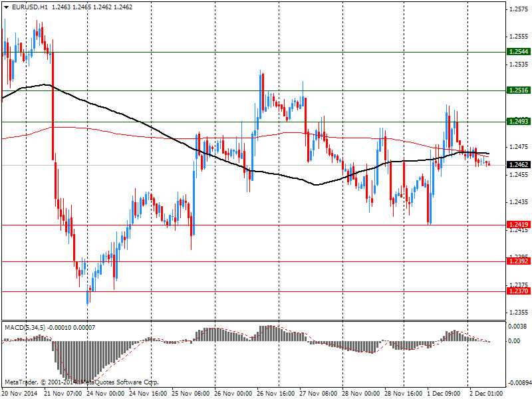Select the 1.2392 red support level label
This screenshot has height=399, width=532.
pos(519,261)
